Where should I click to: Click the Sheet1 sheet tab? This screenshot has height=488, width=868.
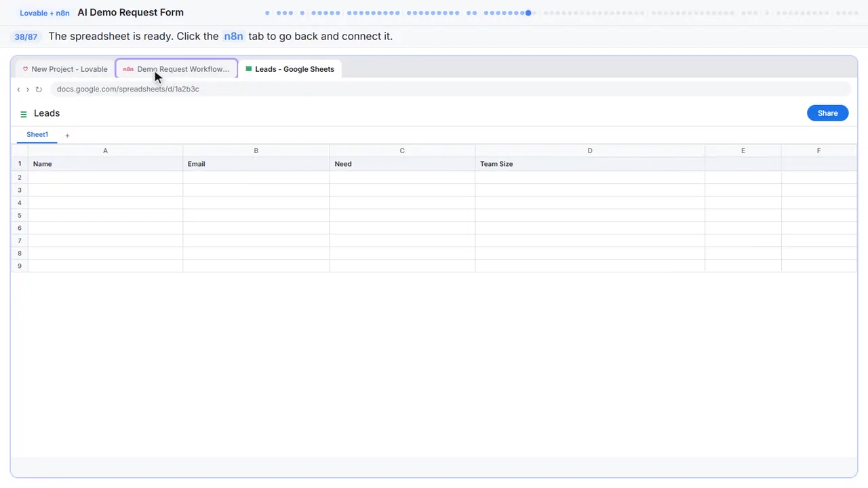(37, 135)
